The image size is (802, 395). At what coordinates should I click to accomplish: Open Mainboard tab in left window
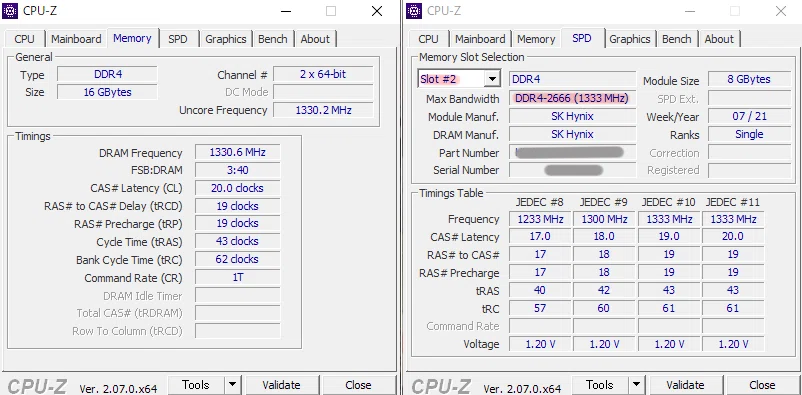coord(76,39)
